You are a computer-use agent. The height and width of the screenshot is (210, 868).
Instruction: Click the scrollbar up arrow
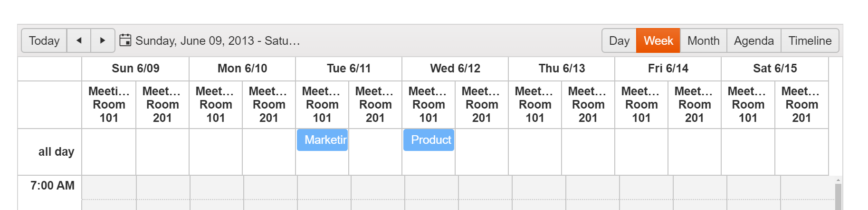(x=838, y=180)
